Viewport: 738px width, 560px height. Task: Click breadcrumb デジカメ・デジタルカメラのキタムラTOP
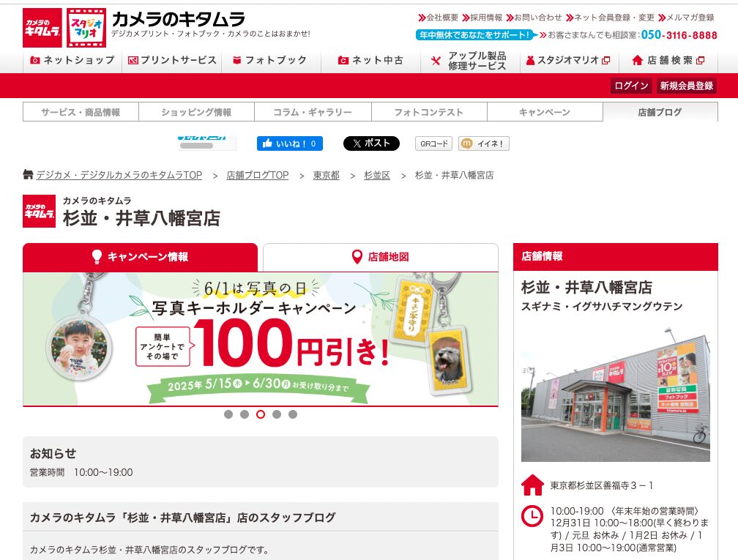click(x=119, y=175)
